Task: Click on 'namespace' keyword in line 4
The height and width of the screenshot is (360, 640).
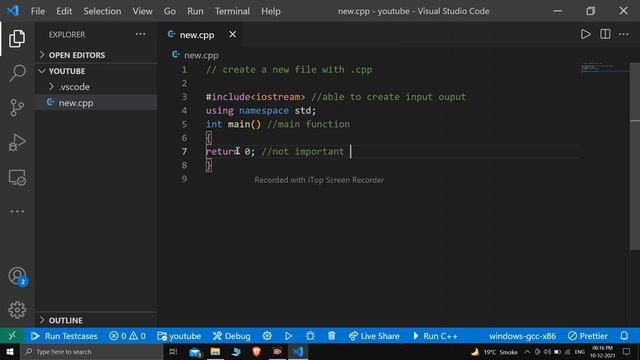Action: click(264, 111)
